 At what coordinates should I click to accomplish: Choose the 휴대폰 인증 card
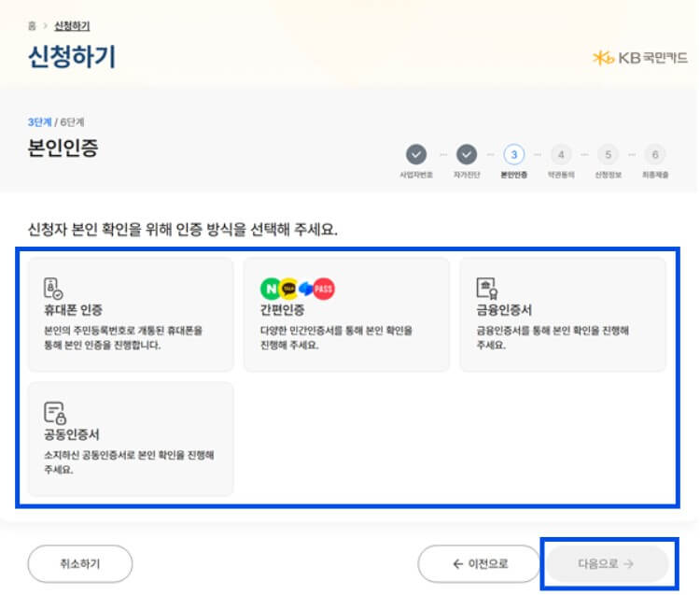pos(131,315)
